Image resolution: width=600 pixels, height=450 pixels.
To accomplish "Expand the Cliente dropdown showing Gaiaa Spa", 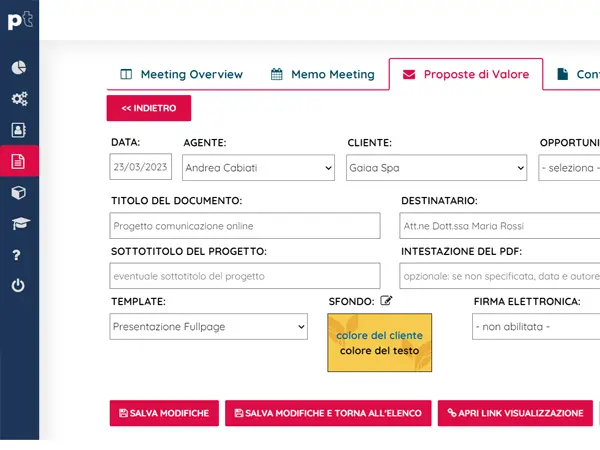I will pos(436,169).
